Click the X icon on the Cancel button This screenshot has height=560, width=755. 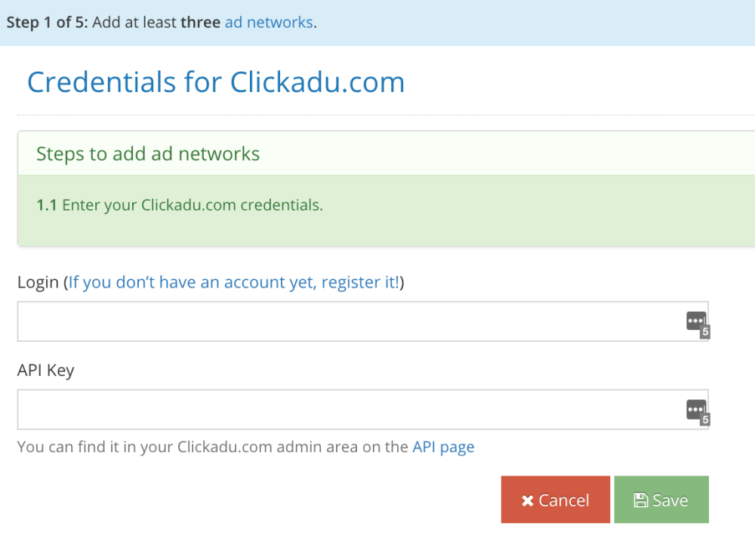(528, 501)
